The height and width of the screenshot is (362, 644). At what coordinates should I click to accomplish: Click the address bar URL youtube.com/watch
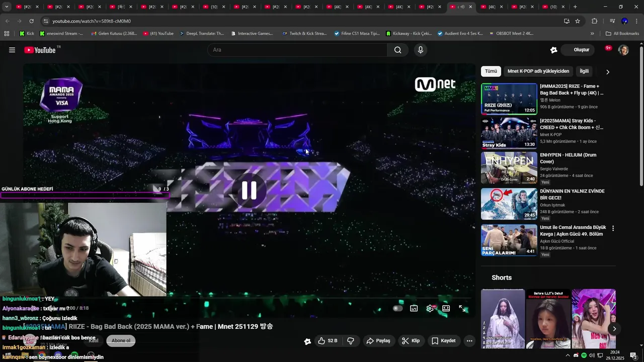click(92, 21)
